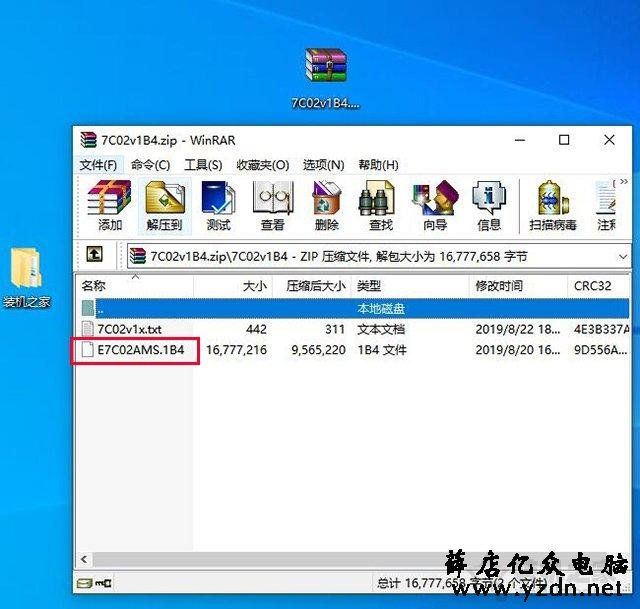This screenshot has width=640, height=609.
Task: Click the 文本文档 type cell
Action: pos(381,329)
